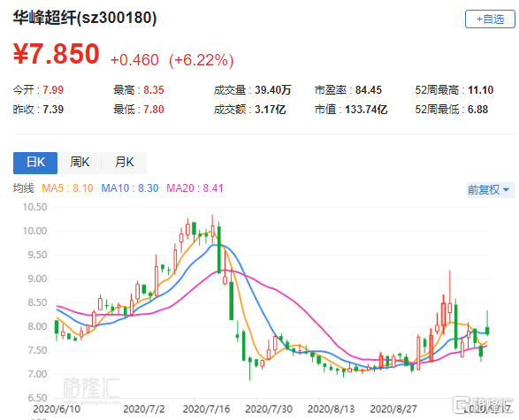Click the 2020/6/10 date axis label
The image size is (519, 420).
point(57,409)
